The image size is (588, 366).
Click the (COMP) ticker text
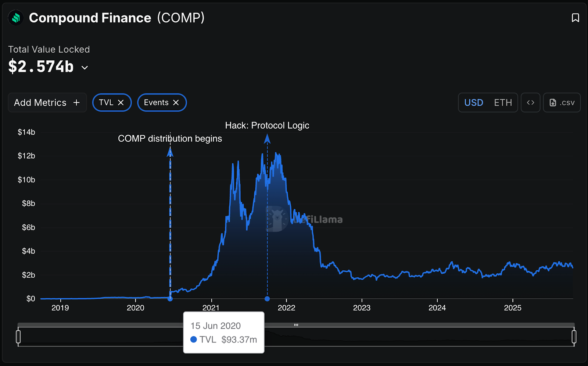click(x=181, y=18)
